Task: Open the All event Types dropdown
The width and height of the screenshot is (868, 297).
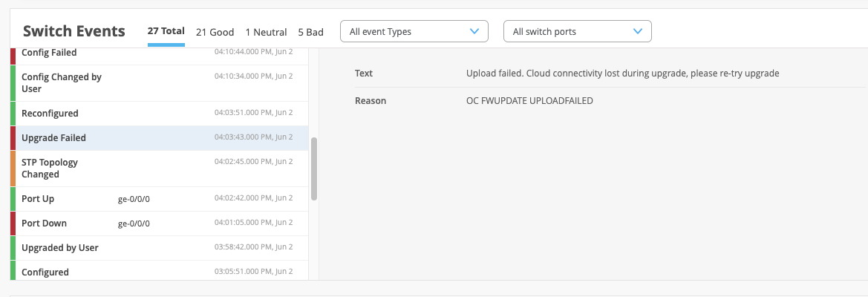Action: tap(414, 31)
